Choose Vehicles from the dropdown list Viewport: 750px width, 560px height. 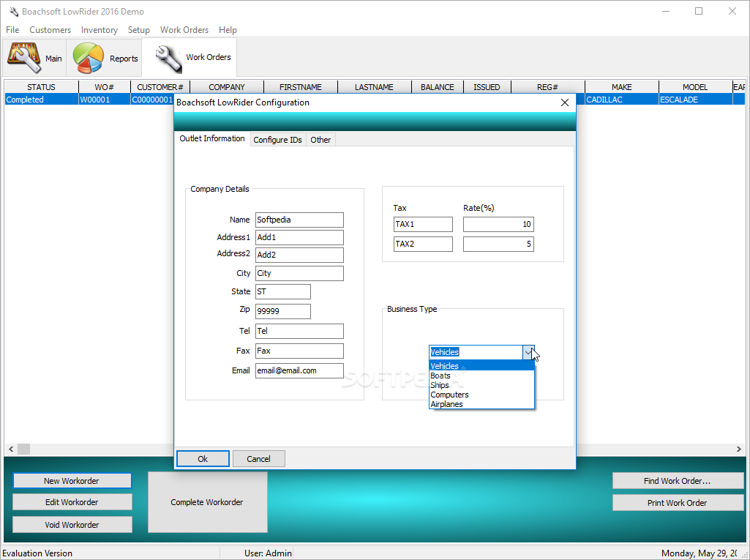481,366
